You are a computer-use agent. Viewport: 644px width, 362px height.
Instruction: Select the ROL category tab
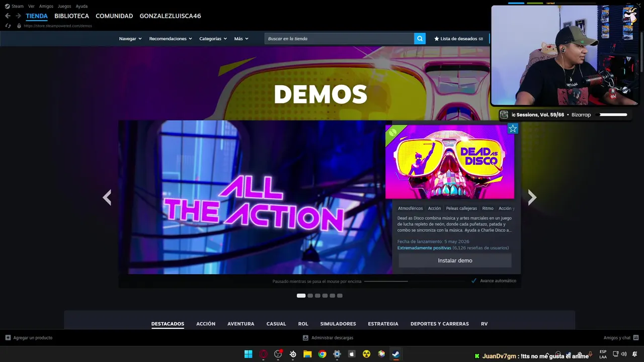[x=303, y=324]
